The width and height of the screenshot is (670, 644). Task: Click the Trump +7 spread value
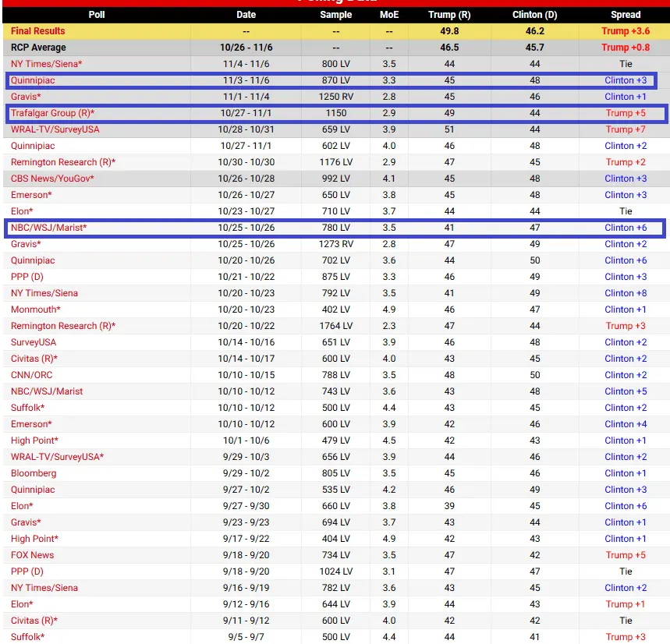[x=626, y=129]
